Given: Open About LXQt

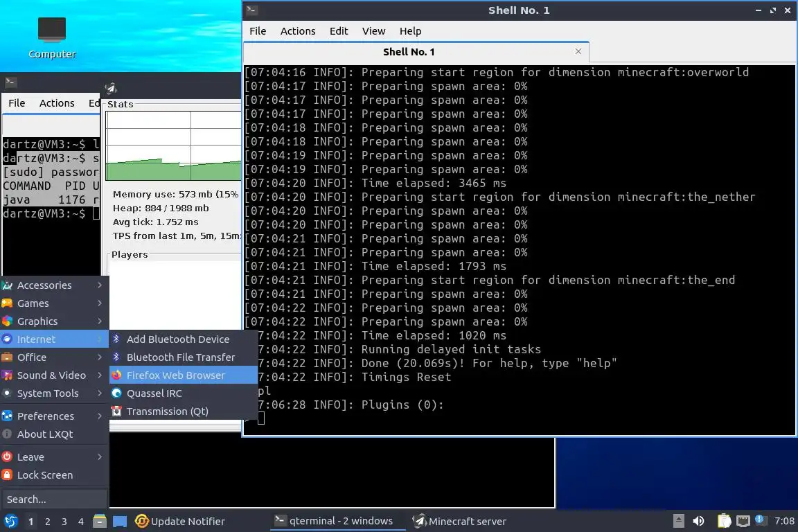Looking at the screenshot, I should [54, 434].
